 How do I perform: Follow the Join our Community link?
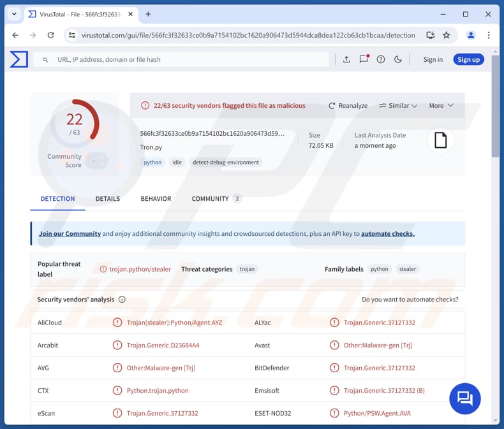(x=70, y=234)
